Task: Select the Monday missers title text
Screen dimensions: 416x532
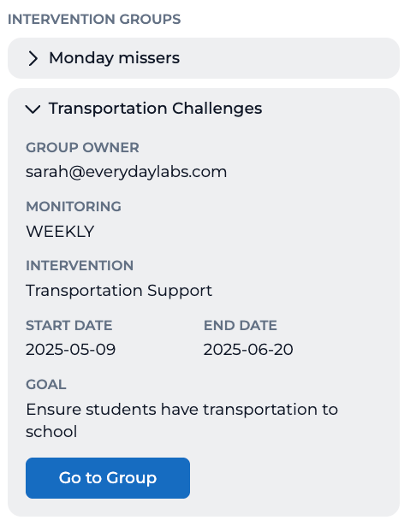Action: click(x=115, y=58)
